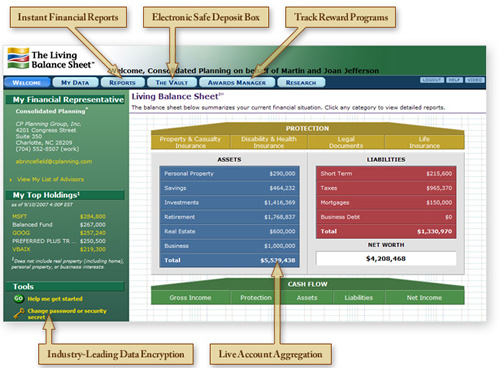Open the Short Term liabilities row
The width and height of the screenshot is (500, 368).
point(386,174)
